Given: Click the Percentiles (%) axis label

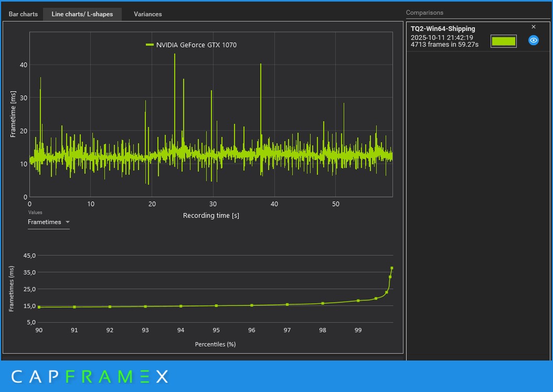Looking at the screenshot, I should (x=215, y=344).
